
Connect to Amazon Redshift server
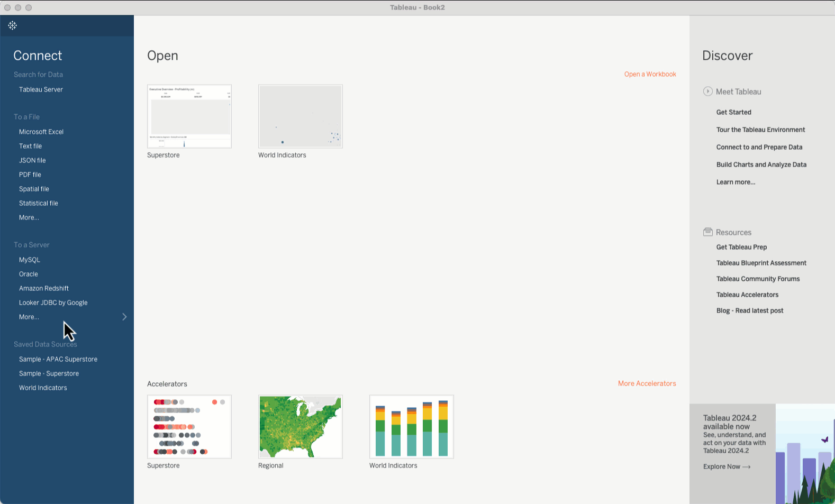tap(44, 288)
